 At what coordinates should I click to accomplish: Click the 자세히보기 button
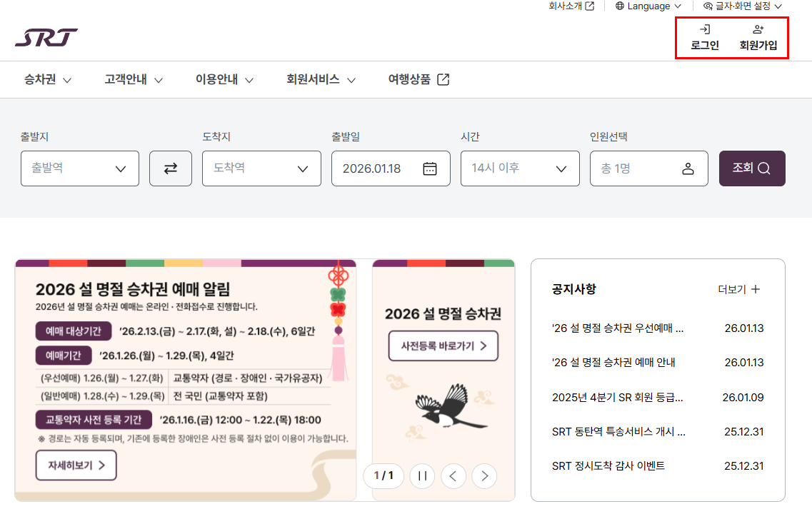(76, 465)
